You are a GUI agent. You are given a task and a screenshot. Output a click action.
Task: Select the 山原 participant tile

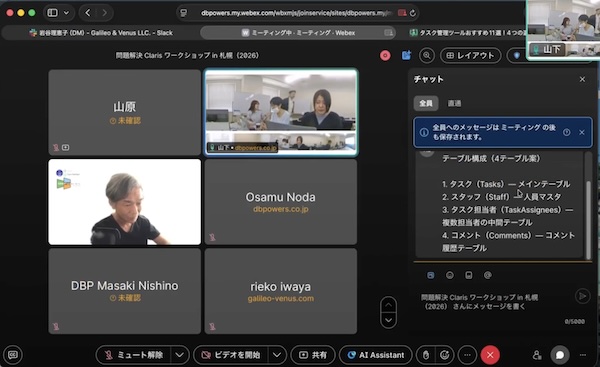coord(124,112)
